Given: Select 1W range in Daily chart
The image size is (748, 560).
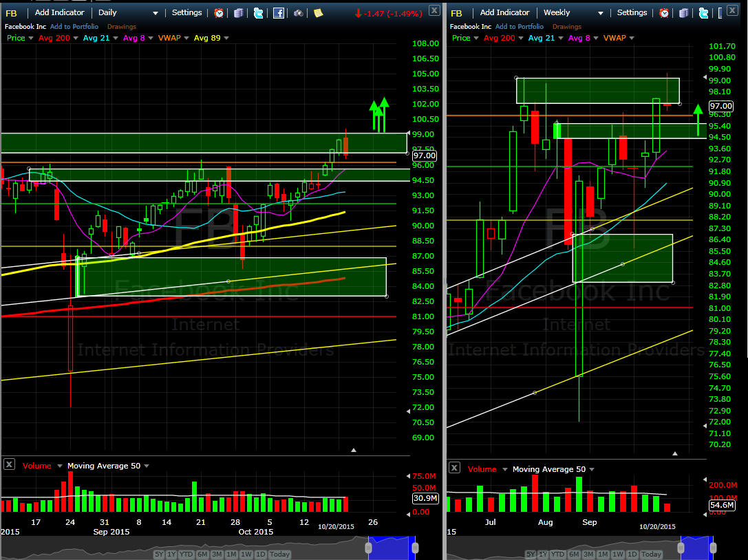Looking at the screenshot, I should click(246, 554).
